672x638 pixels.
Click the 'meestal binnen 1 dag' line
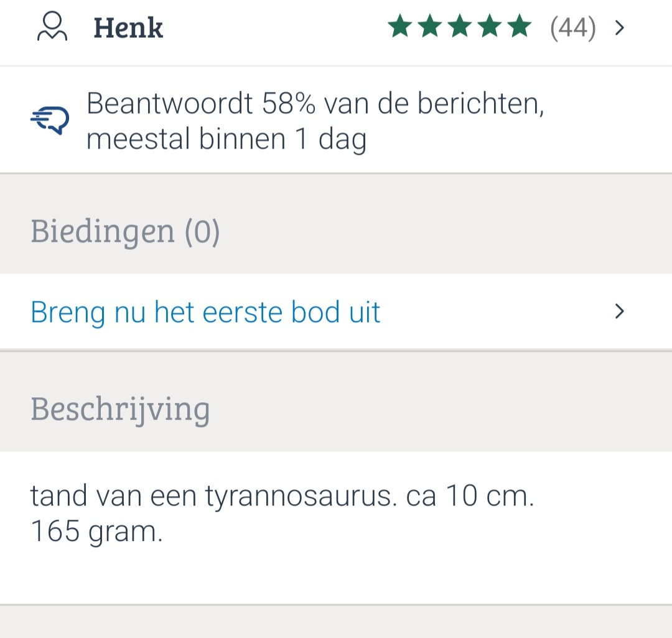pos(226,139)
